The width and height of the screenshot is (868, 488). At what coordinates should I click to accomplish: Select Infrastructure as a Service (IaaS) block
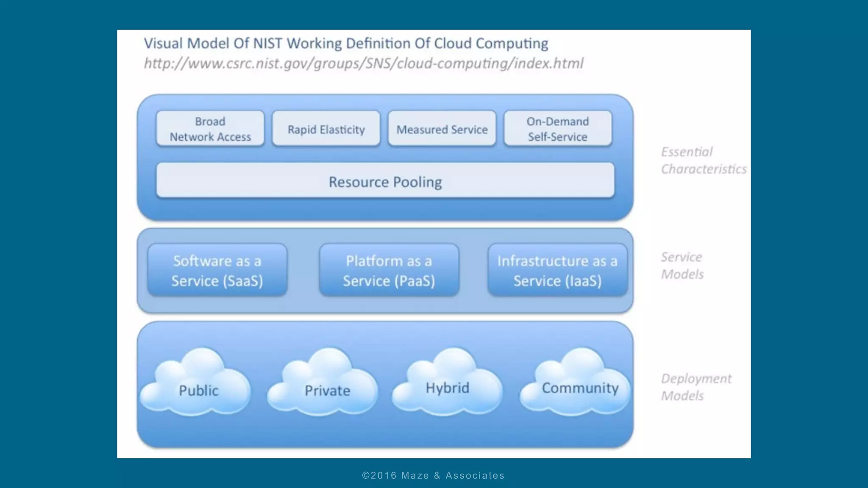point(557,270)
